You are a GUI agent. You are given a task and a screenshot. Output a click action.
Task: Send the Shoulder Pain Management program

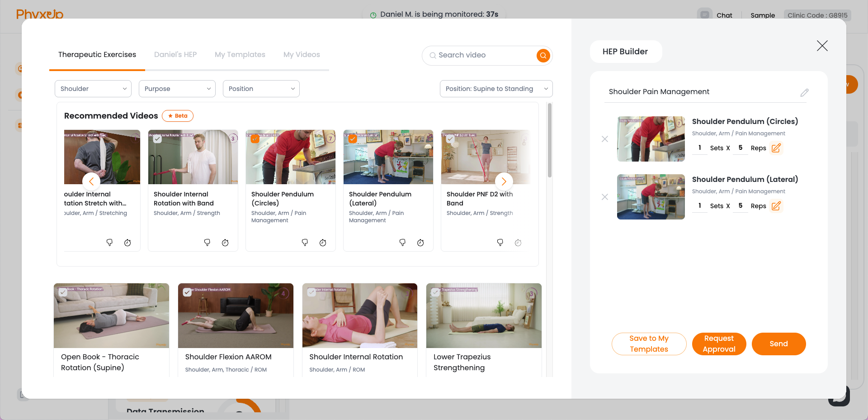tap(778, 344)
